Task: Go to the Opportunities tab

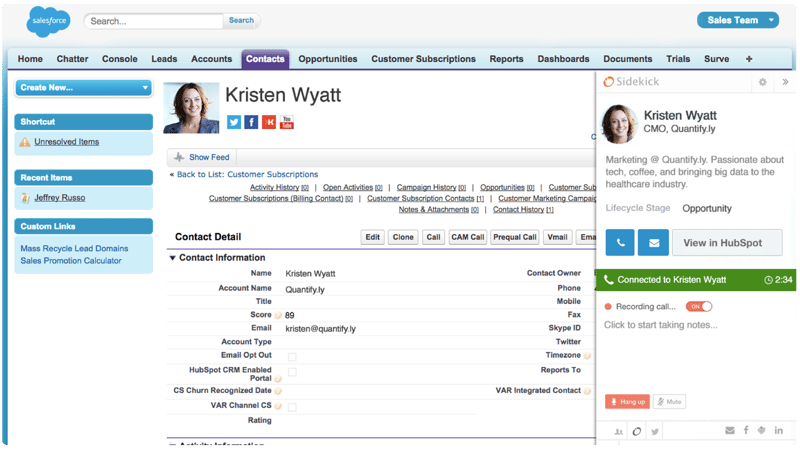Action: pyautogui.click(x=328, y=59)
